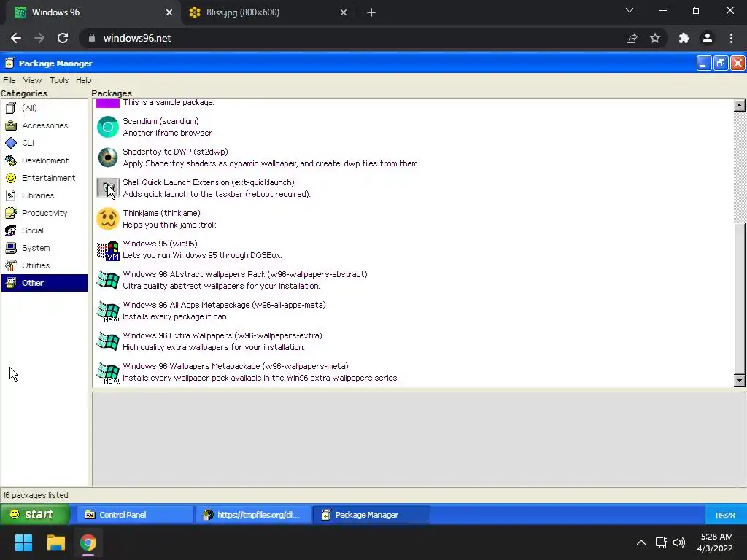This screenshot has width=747, height=560.
Task: Click the packages list scrollbar thumb
Action: [740, 298]
